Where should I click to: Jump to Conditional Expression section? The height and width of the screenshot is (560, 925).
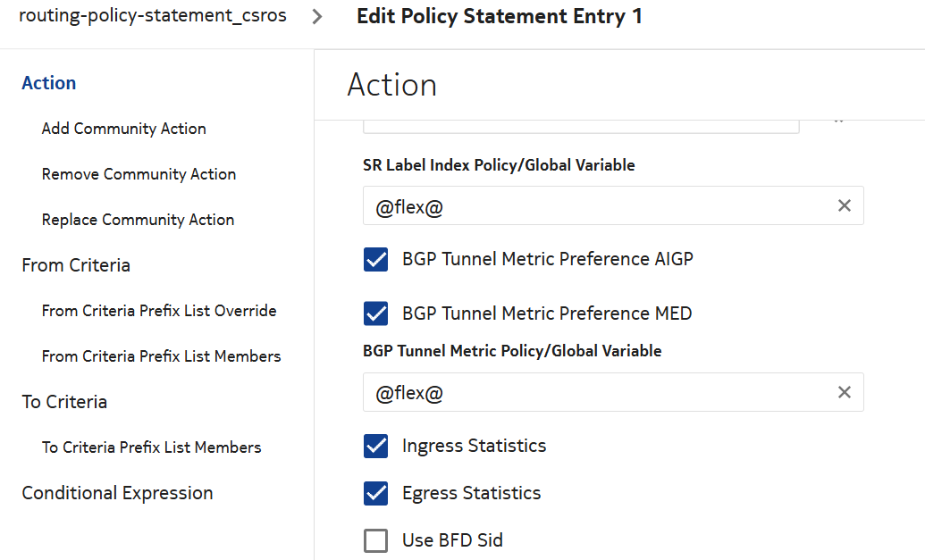[117, 493]
